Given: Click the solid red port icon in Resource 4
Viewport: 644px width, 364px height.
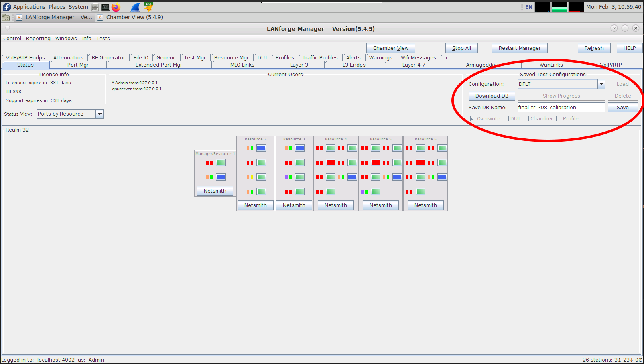Looking at the screenshot, I should point(331,163).
